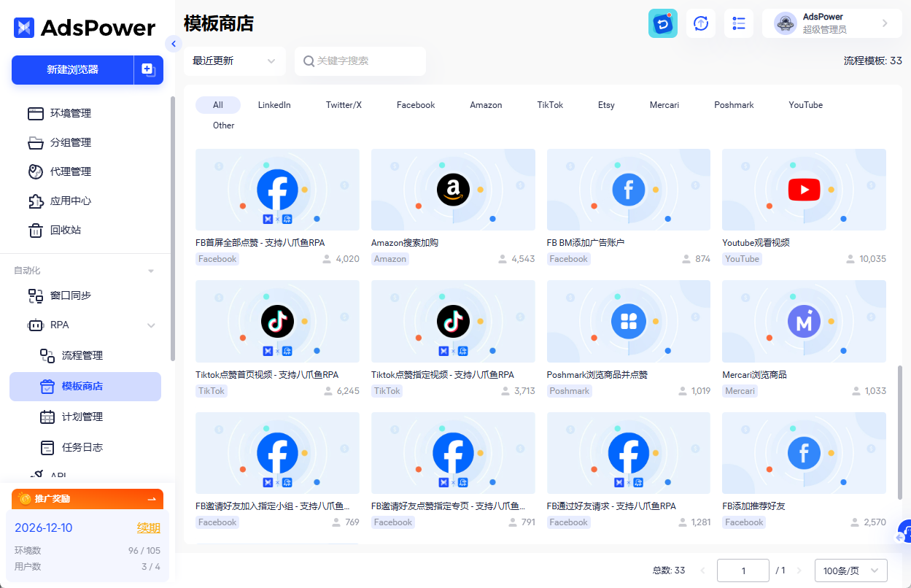Open 分组管理 in the sidebar
Screen dimensions: 911x588
pos(70,142)
